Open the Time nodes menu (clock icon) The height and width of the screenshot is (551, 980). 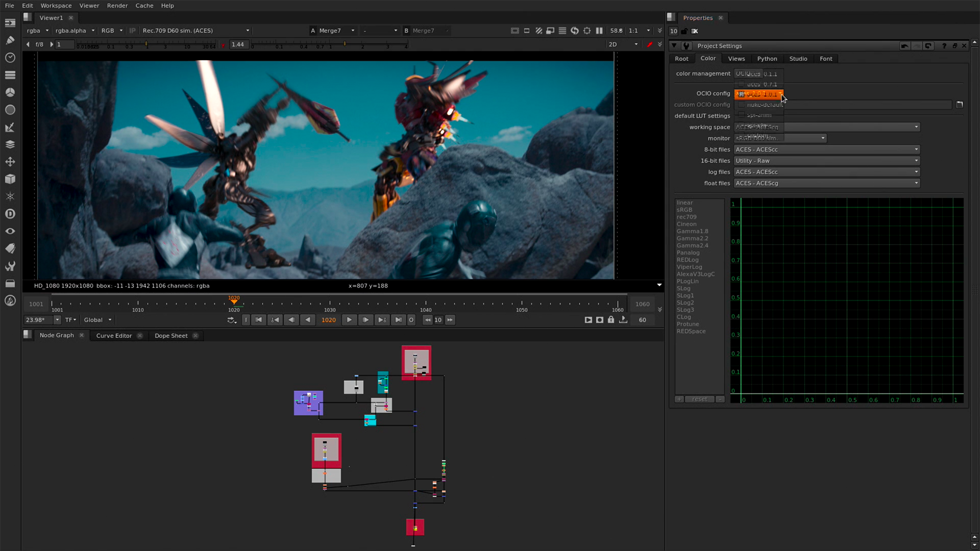pyautogui.click(x=10, y=58)
